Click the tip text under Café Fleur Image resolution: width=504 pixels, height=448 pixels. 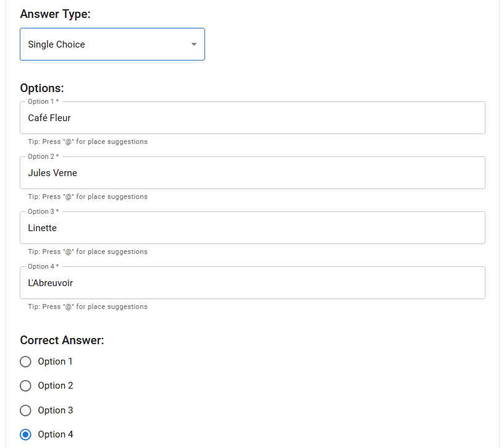pos(88,142)
